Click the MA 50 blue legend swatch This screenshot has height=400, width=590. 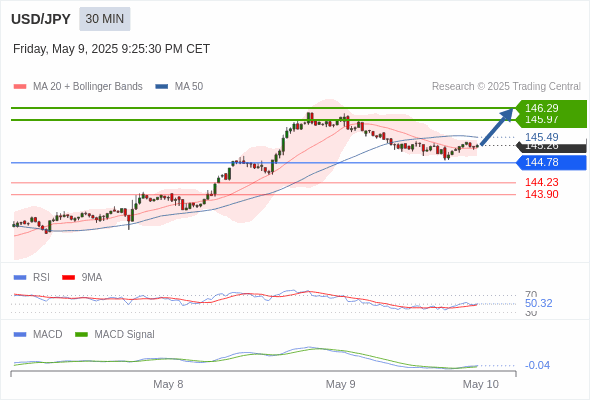click(161, 87)
